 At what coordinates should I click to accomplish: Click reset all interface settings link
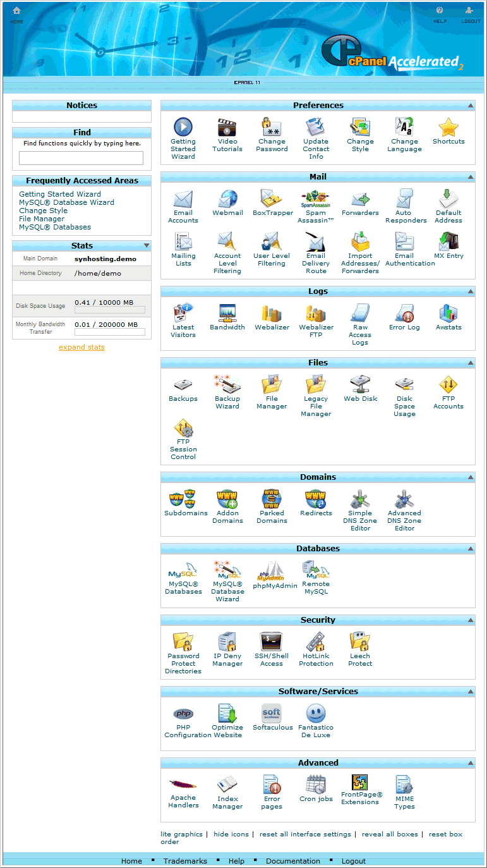click(305, 834)
